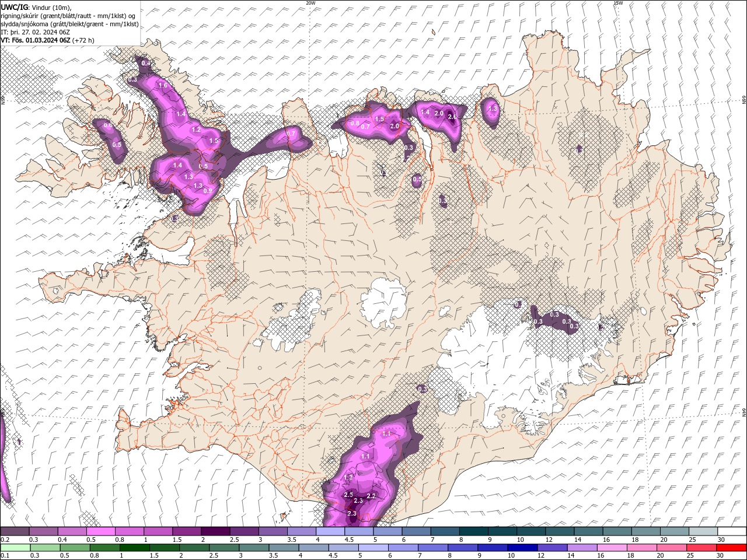Click the rain scale swatch between 2.5 and 3
The image size is (747, 560).
pyautogui.click(x=224, y=548)
